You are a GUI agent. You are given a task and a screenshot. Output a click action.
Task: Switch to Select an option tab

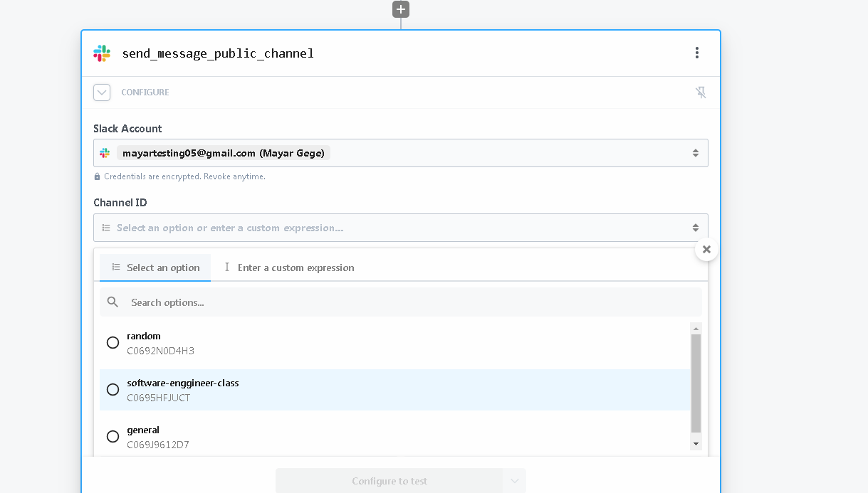pos(155,267)
